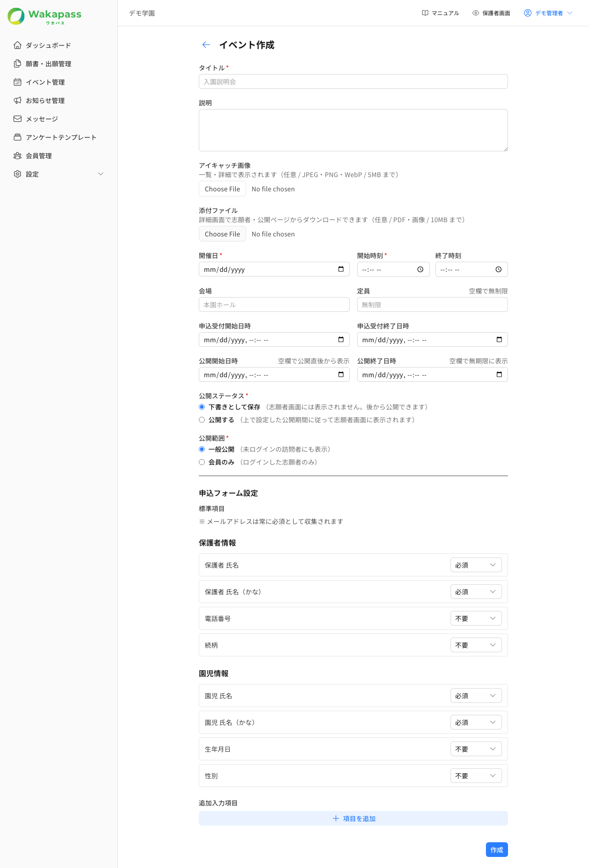The height and width of the screenshot is (868, 589).
Task: Click the 会場 input field
Action: coord(274,305)
